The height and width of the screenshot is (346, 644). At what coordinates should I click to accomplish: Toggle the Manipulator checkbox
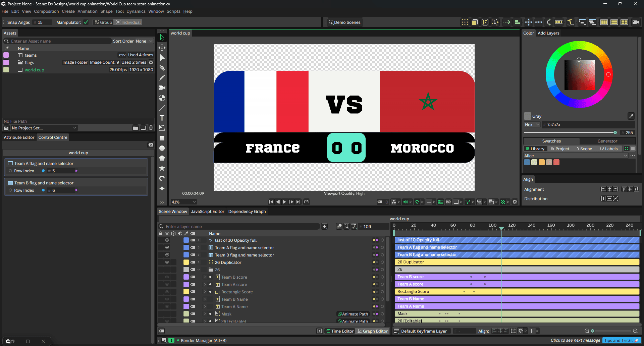(x=86, y=22)
